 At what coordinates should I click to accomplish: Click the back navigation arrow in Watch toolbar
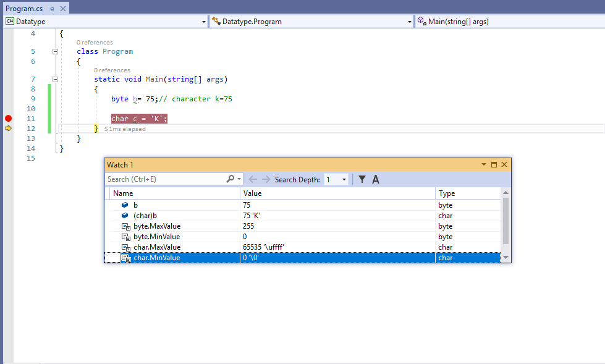tap(254, 179)
